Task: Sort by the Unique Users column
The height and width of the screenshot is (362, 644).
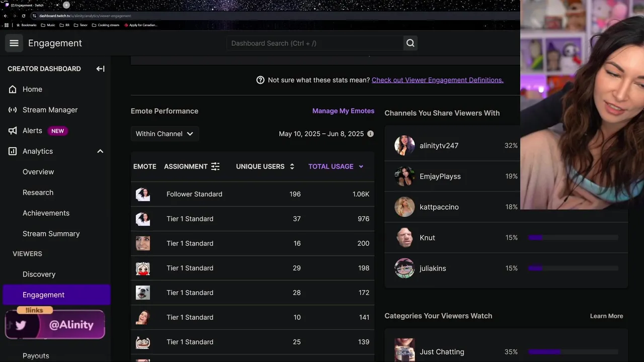Action: click(265, 166)
